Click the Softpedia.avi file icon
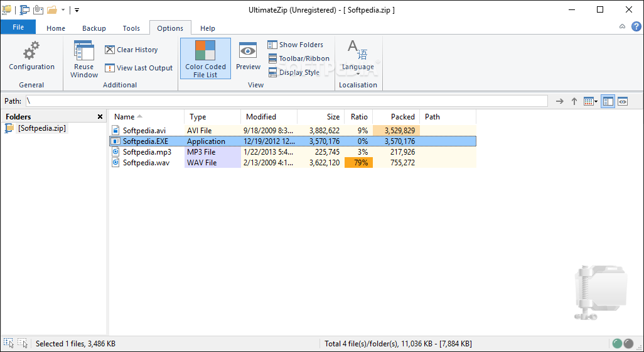644x352 pixels. click(x=115, y=131)
